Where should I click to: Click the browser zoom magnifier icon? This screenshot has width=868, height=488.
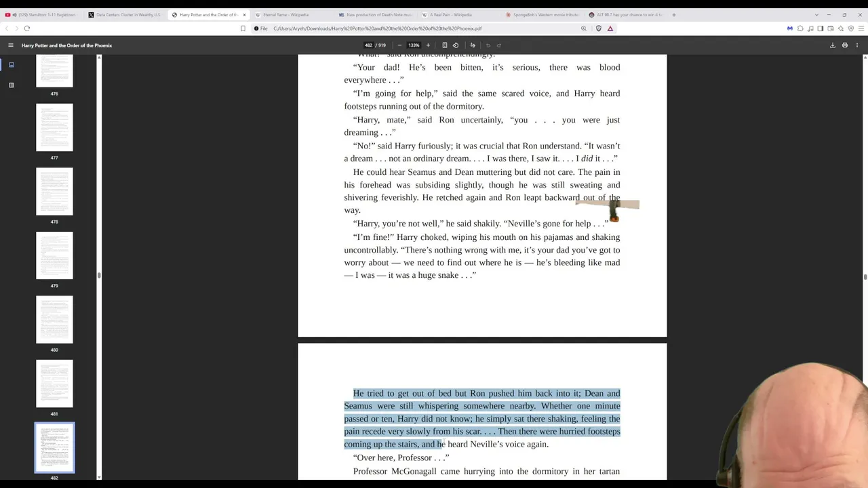pyautogui.click(x=584, y=28)
